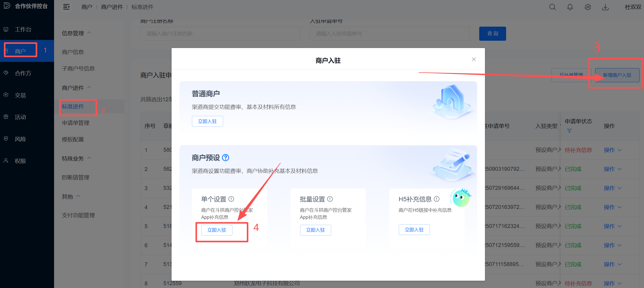
Task: Click the user name 杜双双
Action: [x=633, y=7]
